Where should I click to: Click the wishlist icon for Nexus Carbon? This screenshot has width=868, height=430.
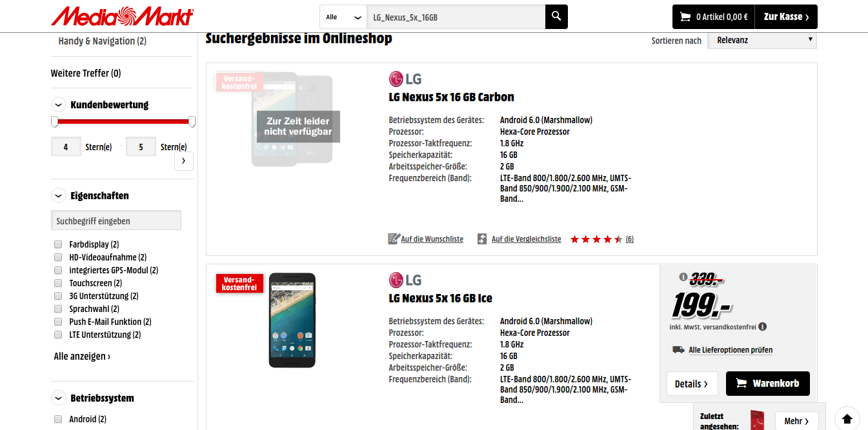(x=394, y=239)
